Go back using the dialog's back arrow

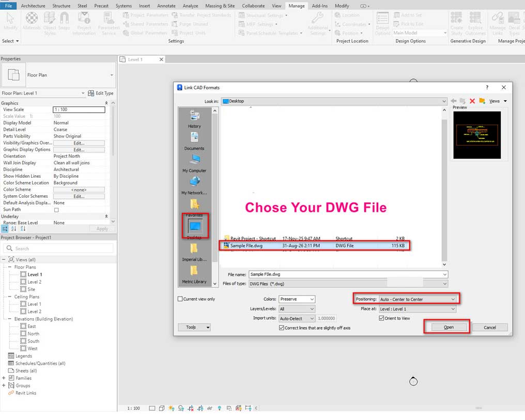pyautogui.click(x=454, y=101)
